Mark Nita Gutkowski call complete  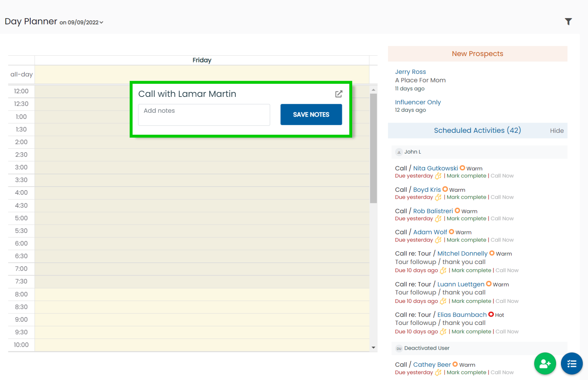466,176
